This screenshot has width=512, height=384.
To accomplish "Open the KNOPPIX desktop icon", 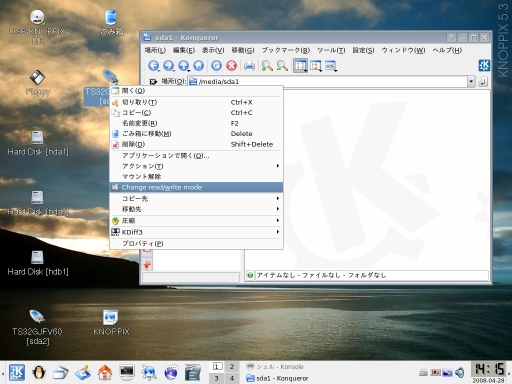I will tap(111, 322).
